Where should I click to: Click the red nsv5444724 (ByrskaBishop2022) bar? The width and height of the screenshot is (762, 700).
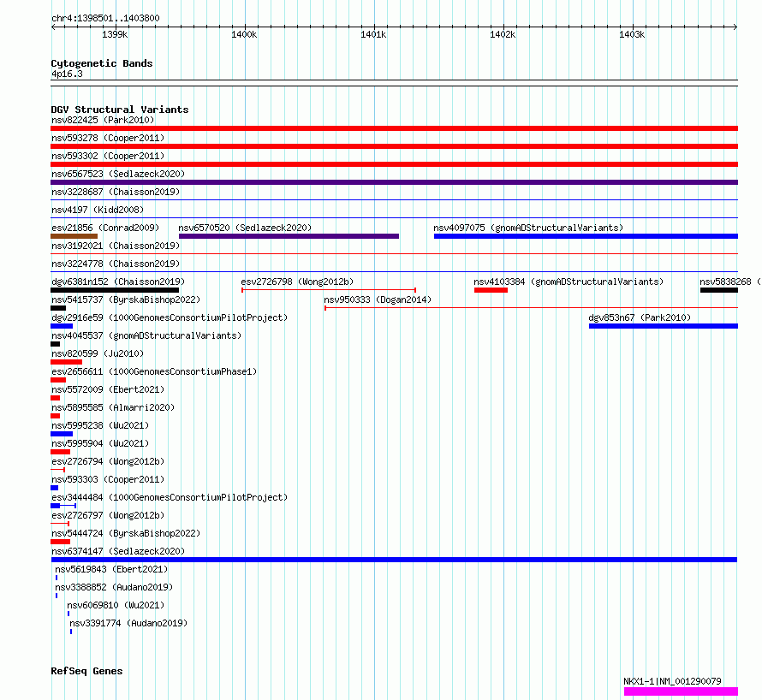coord(60,542)
